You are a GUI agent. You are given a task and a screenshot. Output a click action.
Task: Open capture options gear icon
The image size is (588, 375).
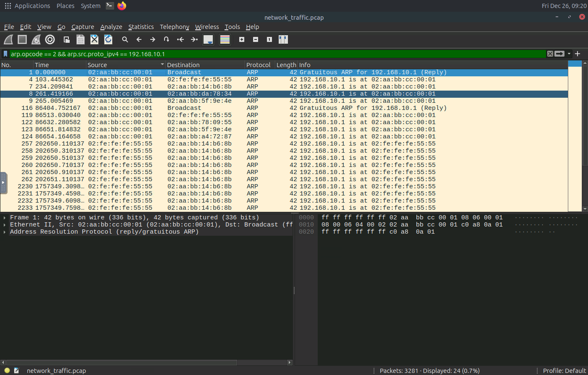click(x=50, y=39)
